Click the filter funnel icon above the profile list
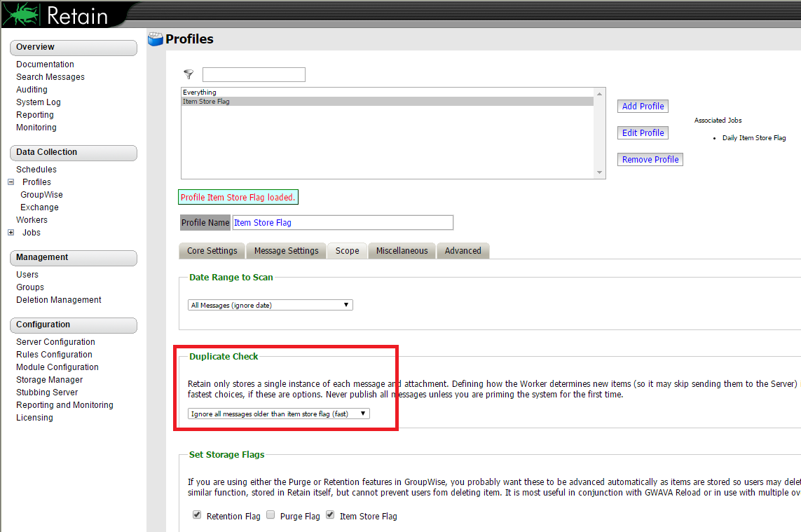801x532 pixels. 188,74
